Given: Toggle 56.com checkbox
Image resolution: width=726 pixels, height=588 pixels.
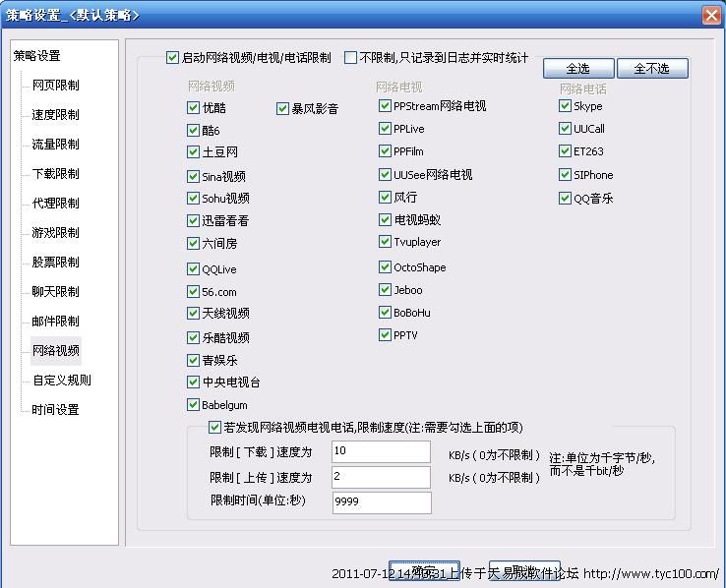Looking at the screenshot, I should tap(193, 292).
